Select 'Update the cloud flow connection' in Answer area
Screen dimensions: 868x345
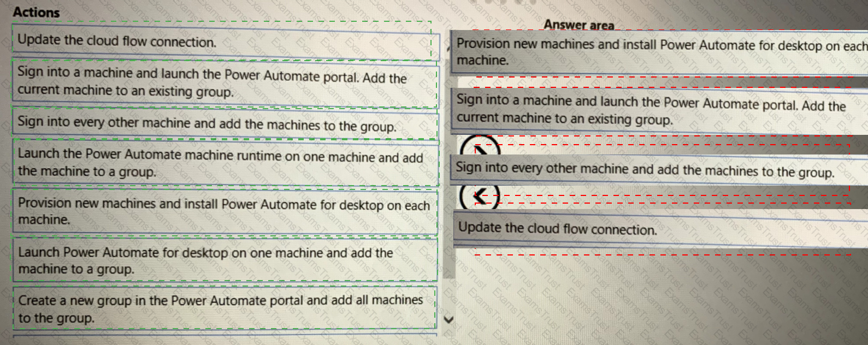[660, 229]
